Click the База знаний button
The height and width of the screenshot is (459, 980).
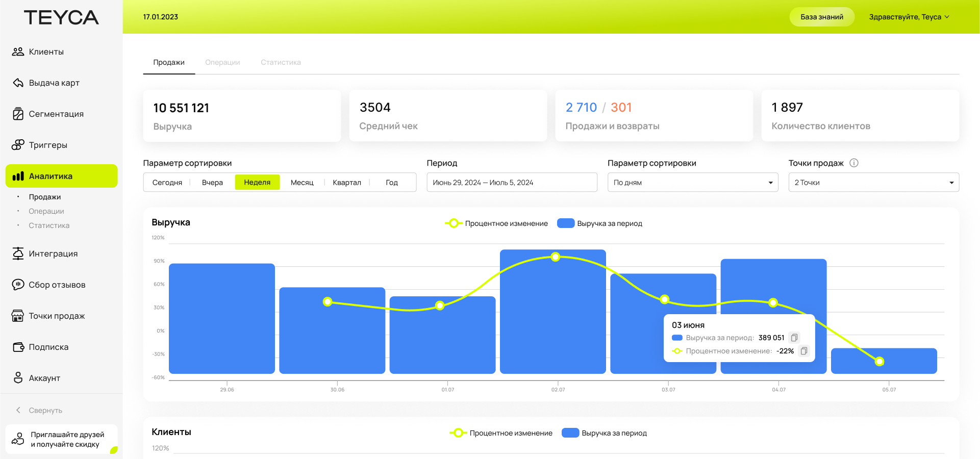[x=821, y=17]
